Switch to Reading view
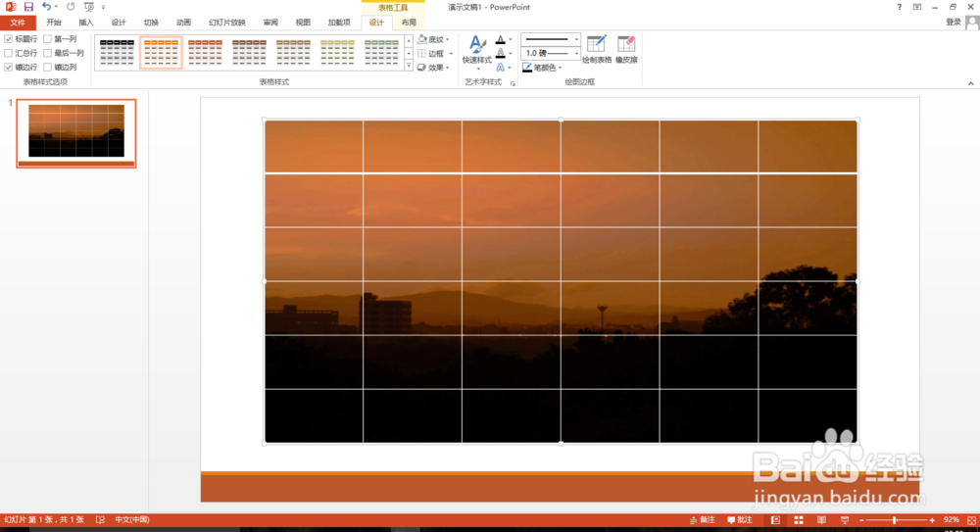 coord(821,520)
